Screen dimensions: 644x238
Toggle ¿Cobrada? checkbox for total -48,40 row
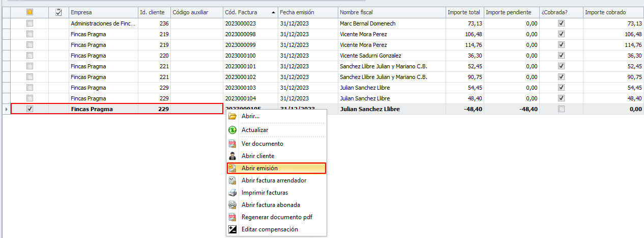click(561, 109)
